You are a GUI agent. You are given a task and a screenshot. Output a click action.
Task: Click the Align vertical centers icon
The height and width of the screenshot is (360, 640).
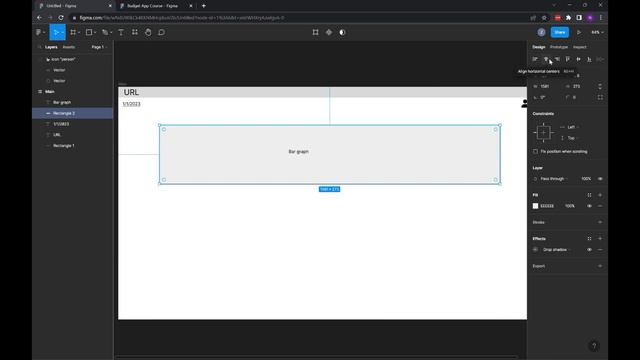[578, 59]
